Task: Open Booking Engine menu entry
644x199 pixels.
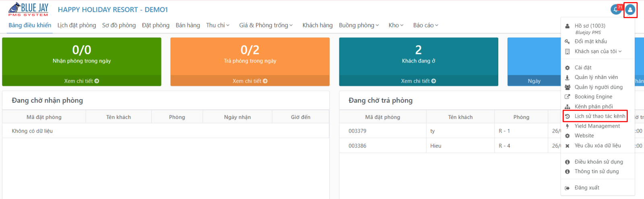Action: tap(593, 97)
